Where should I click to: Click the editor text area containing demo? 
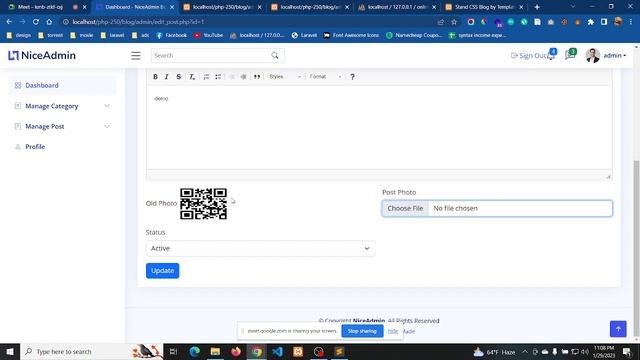click(379, 127)
